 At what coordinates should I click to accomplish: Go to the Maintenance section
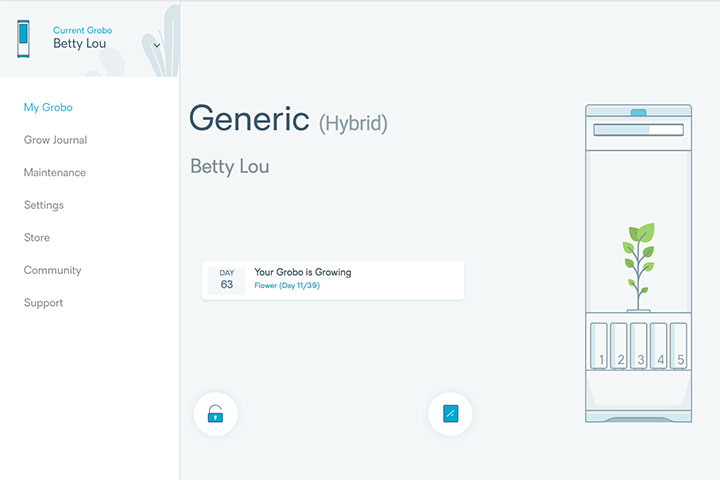pos(55,173)
